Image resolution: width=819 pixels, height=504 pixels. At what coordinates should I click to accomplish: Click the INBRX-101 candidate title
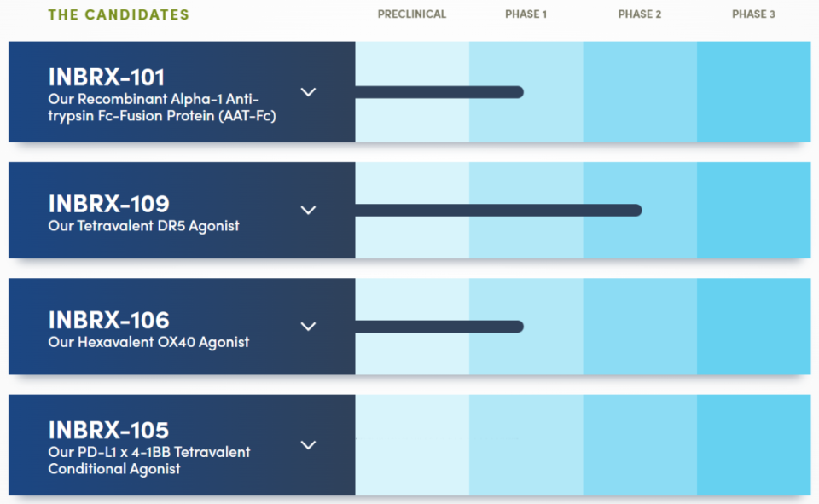click(107, 78)
